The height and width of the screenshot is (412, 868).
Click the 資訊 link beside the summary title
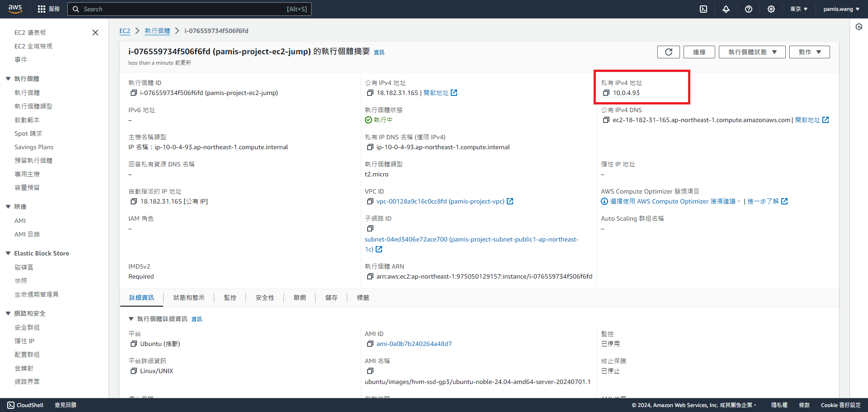[379, 52]
